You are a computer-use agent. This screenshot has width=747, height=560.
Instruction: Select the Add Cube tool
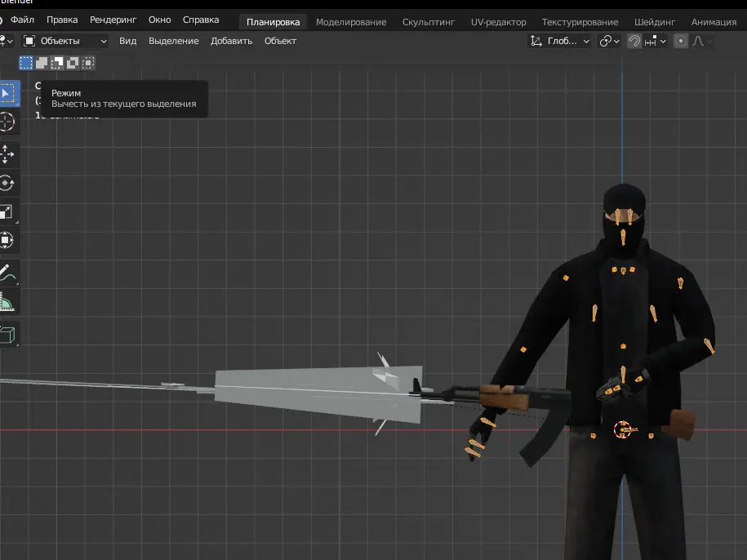point(7,334)
